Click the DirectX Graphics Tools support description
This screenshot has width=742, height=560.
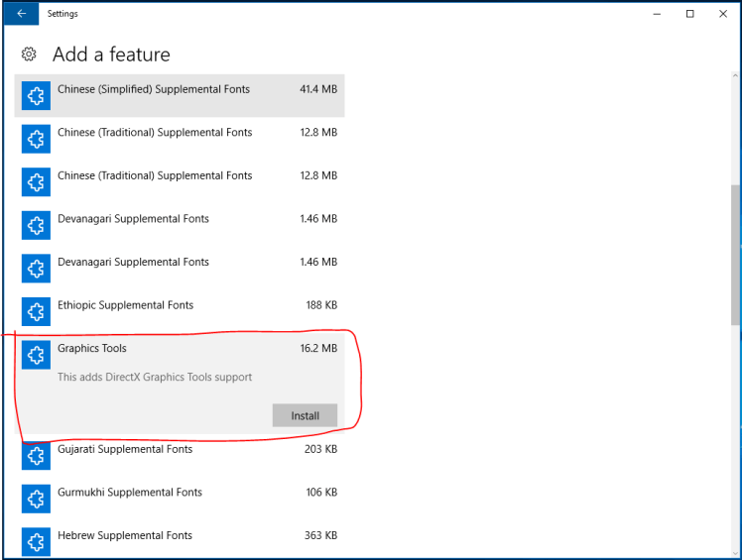(x=155, y=378)
